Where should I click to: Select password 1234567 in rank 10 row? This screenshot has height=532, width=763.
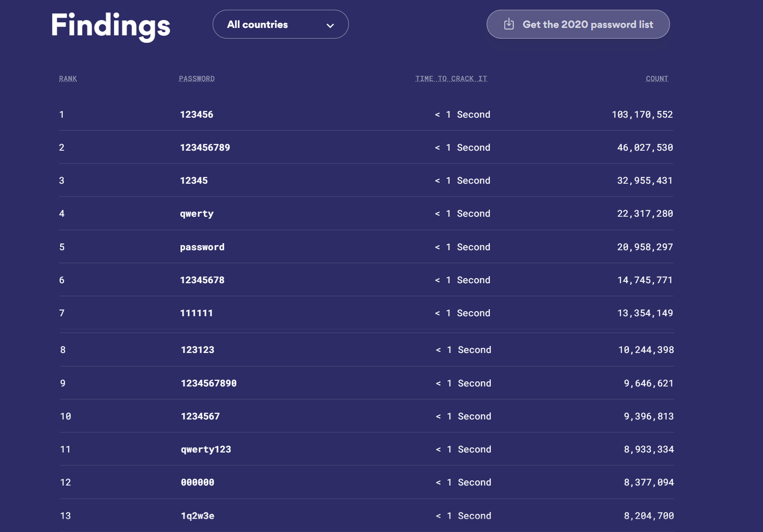pos(201,416)
